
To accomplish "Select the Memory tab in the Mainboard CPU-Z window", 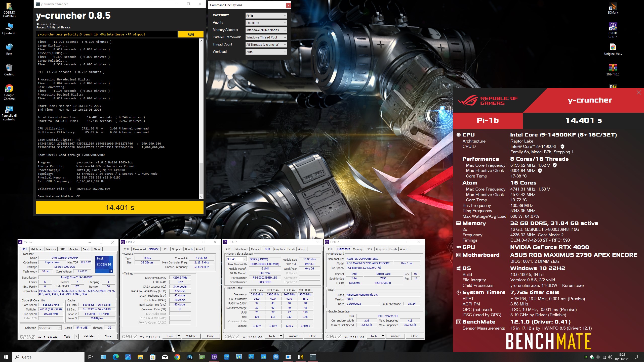I will pos(358,249).
